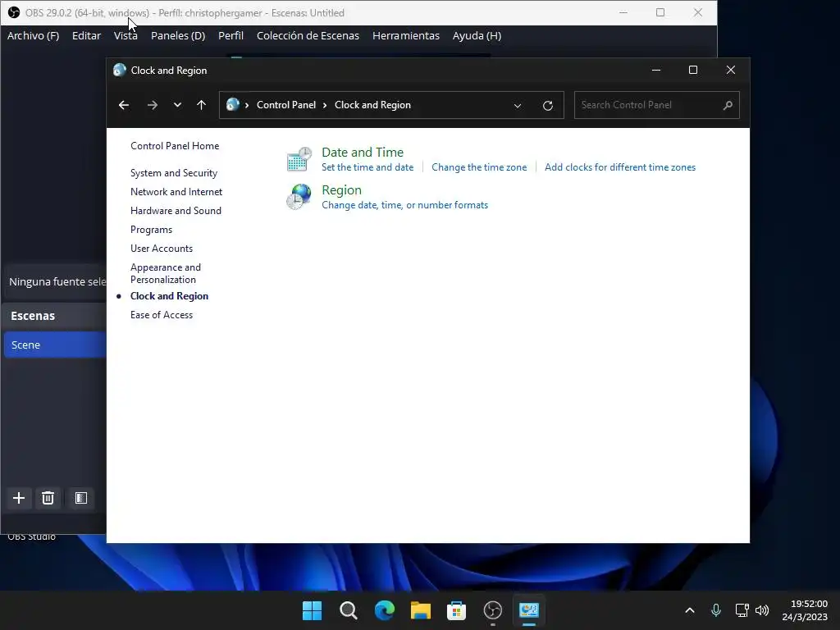This screenshot has height=630, width=840.
Task: Open Date and Time settings
Action: click(x=362, y=152)
